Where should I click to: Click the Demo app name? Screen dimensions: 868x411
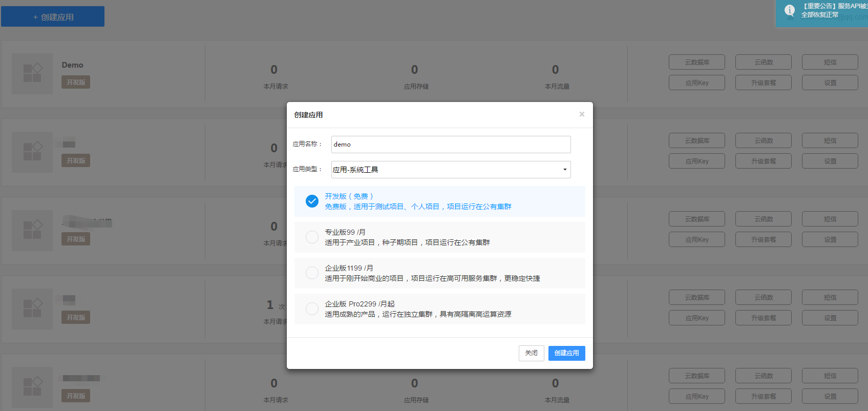pos(72,65)
